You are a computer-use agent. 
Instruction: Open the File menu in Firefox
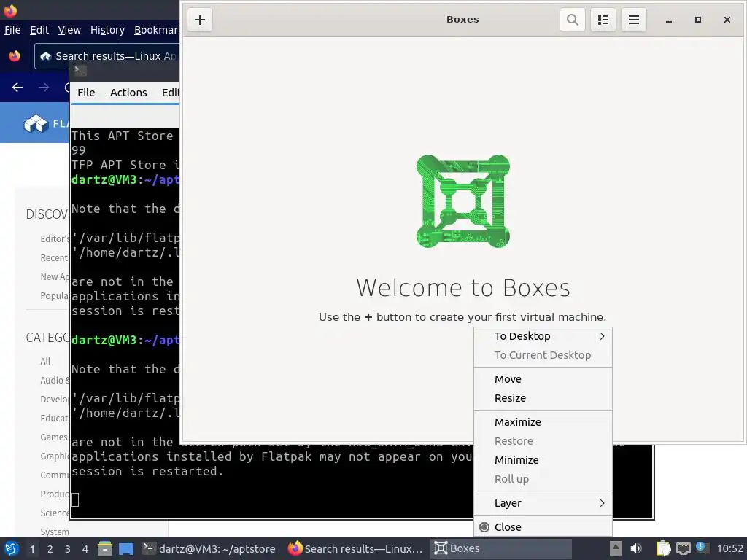12,30
